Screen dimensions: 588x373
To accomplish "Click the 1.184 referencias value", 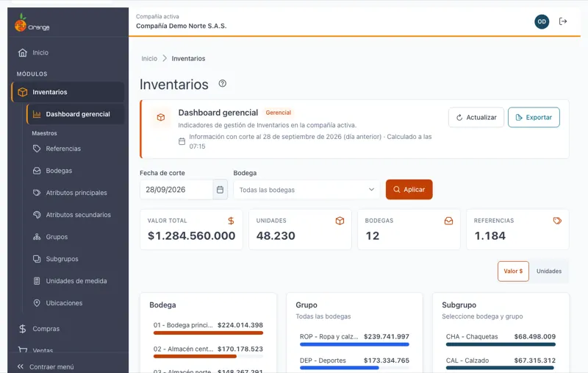I will click(x=490, y=235).
